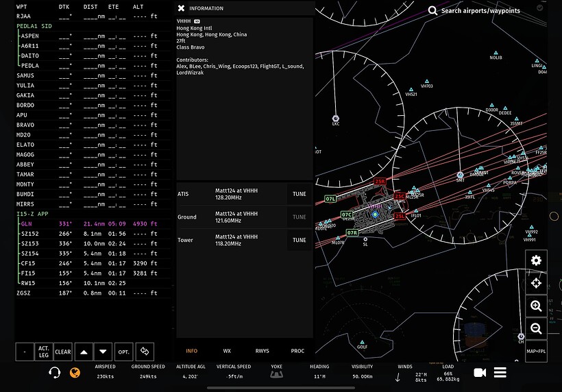Tune the ATIS frequency 128.20MHz
Viewport: 562px width, 392px height.
pos(299,194)
